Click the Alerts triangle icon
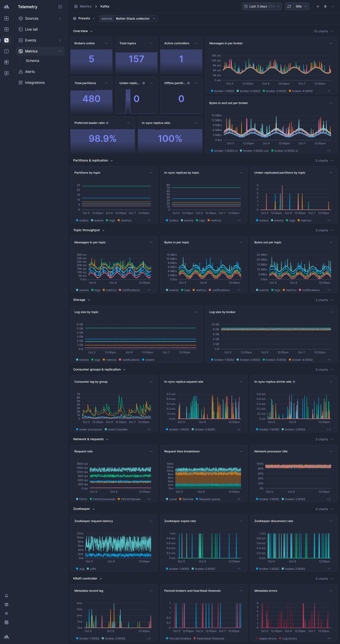This screenshot has width=340, height=644. tap(21, 72)
